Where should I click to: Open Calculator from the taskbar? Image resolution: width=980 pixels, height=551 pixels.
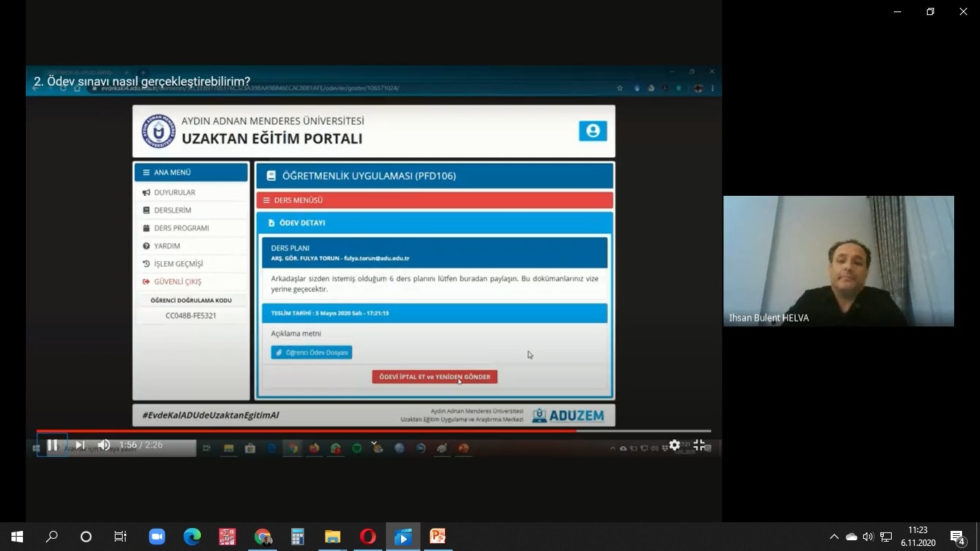coord(298,537)
